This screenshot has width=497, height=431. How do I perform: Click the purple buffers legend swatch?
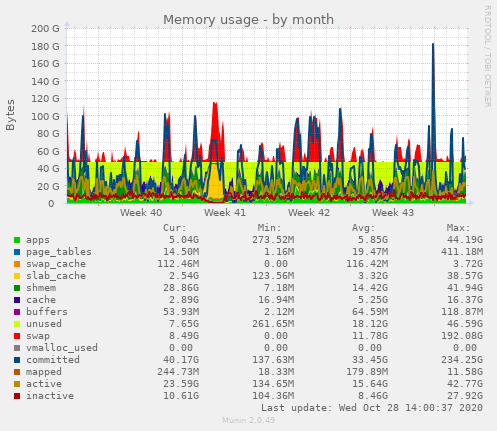17,312
